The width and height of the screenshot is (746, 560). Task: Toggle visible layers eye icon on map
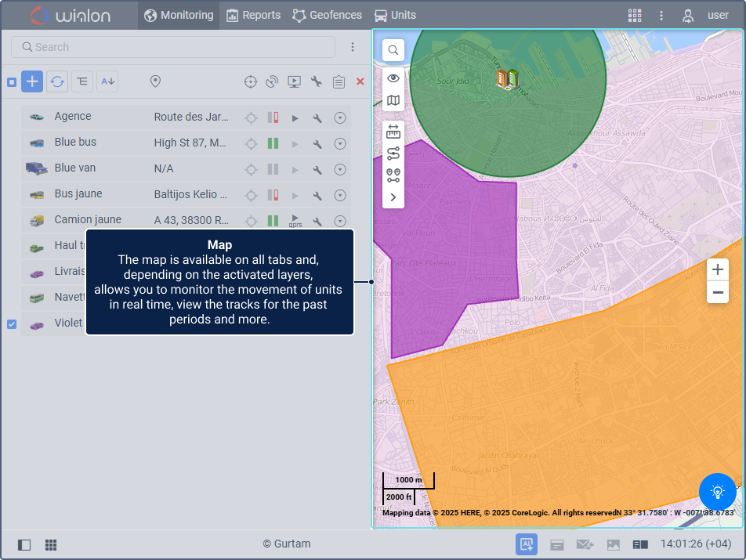click(x=393, y=78)
